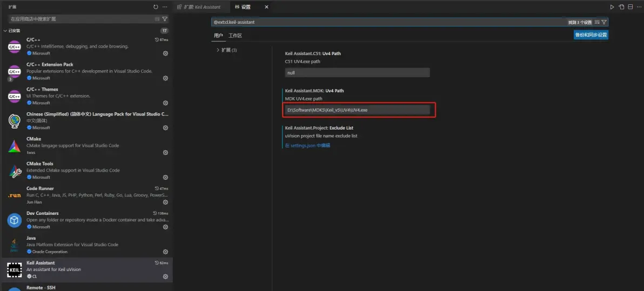The image size is (644, 291).
Task: Click the Run Code play icon
Action: coord(612,7)
